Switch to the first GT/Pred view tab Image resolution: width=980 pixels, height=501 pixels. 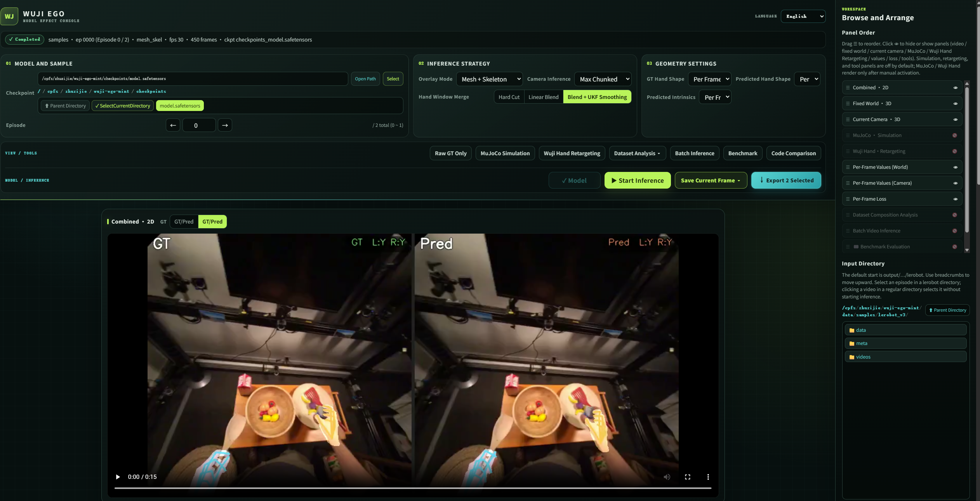point(184,222)
